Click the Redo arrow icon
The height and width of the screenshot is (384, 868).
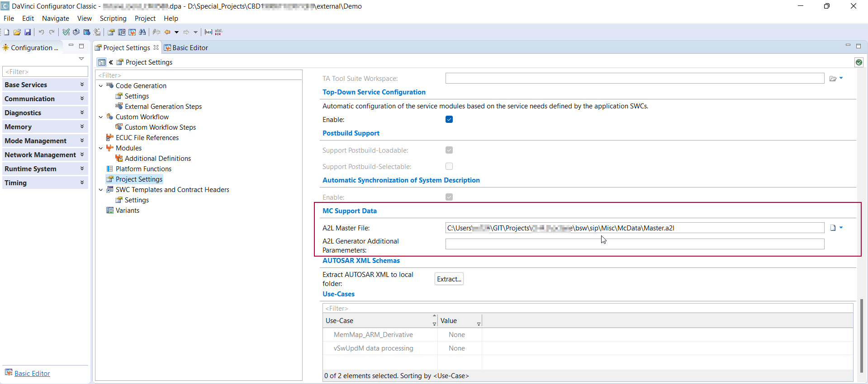tap(52, 32)
